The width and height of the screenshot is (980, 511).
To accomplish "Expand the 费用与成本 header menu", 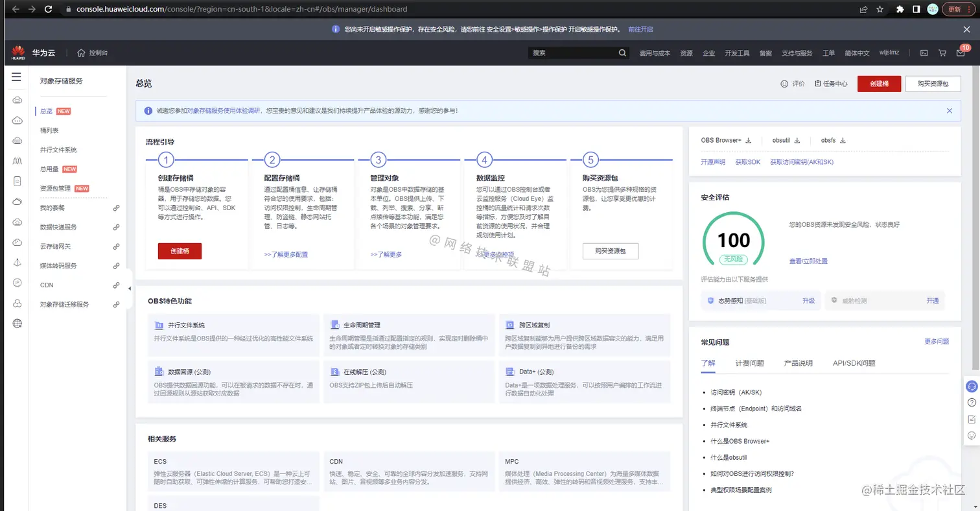I will click(x=655, y=53).
